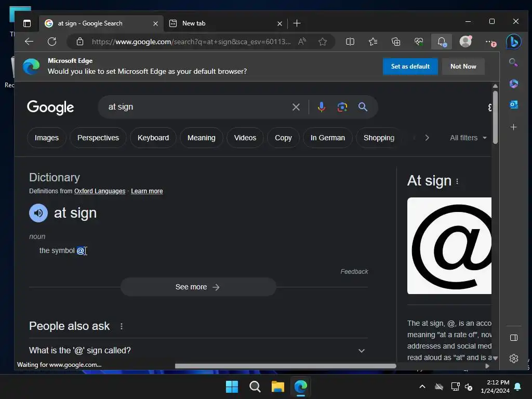Select the Images filter chip

(46, 138)
